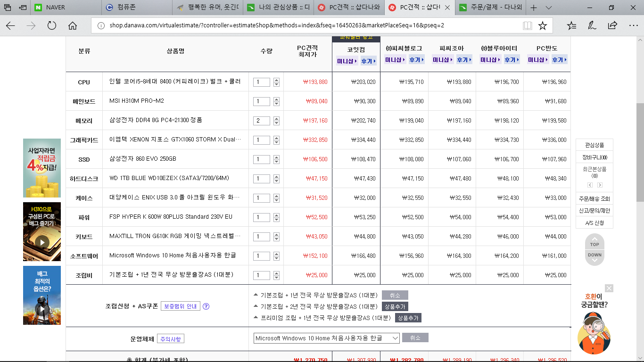The width and height of the screenshot is (644, 362).
Task: Increase 그래픽카드 quantity with up arrow
Action: (276, 138)
